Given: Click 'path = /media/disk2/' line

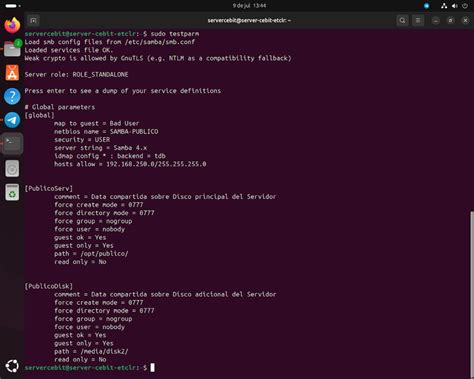Looking at the screenshot, I should coord(91,351).
